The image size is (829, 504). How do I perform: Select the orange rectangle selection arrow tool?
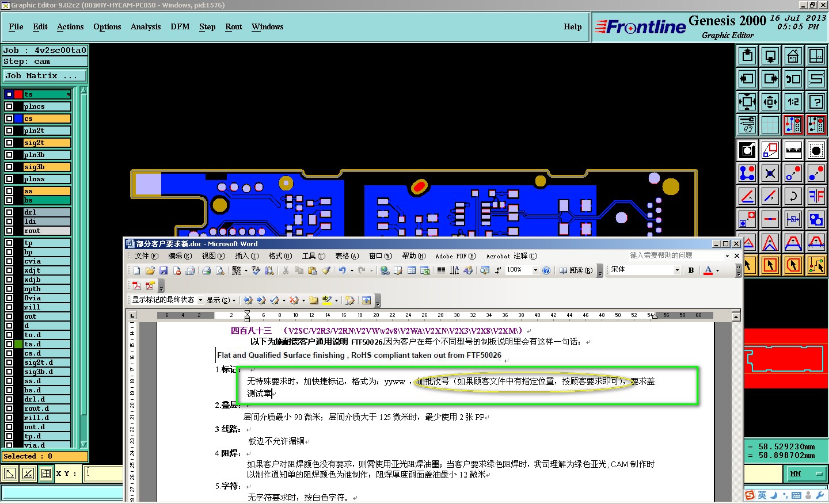pyautogui.click(x=770, y=265)
